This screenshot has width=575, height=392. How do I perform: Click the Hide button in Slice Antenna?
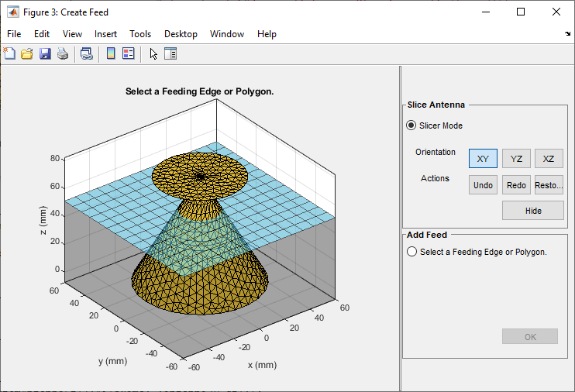click(532, 211)
